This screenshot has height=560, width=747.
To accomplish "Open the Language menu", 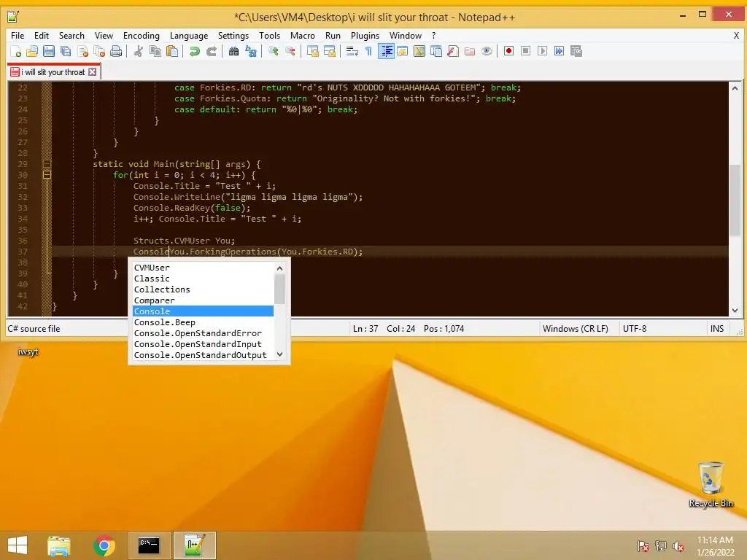I will tap(189, 36).
